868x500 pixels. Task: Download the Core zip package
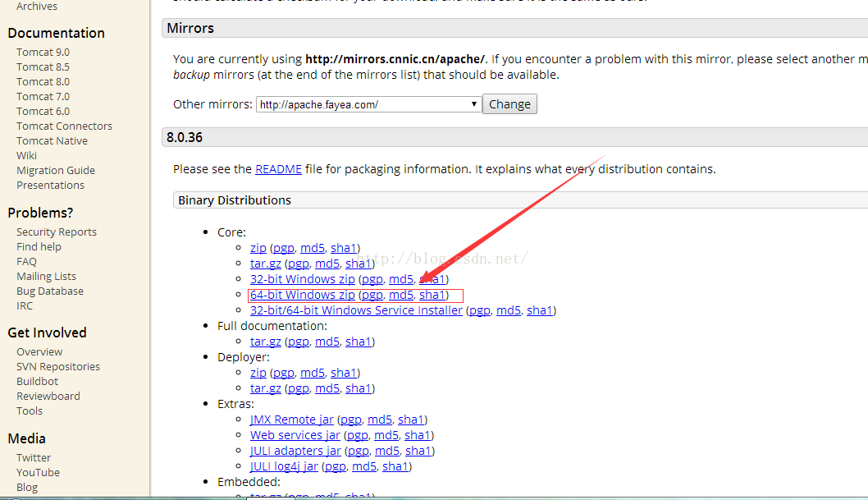[258, 248]
